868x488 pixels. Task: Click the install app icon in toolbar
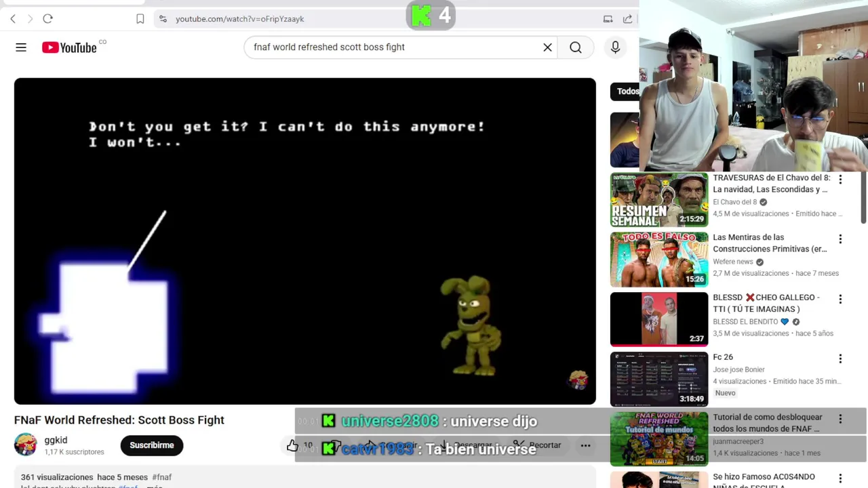(x=608, y=19)
